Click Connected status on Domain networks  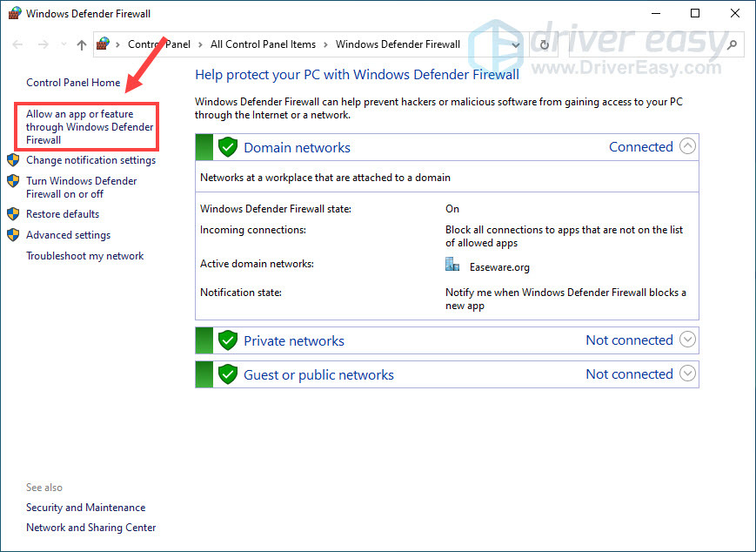[641, 146]
